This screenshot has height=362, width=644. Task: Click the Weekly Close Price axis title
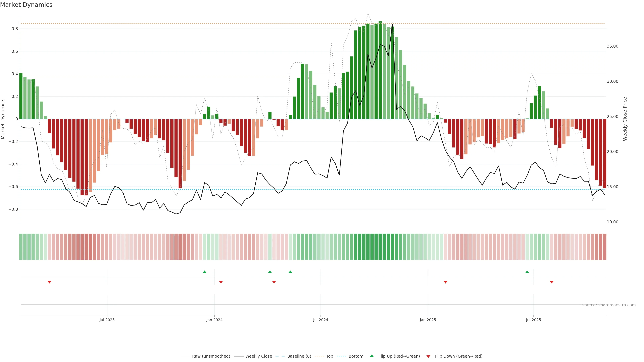point(625,119)
